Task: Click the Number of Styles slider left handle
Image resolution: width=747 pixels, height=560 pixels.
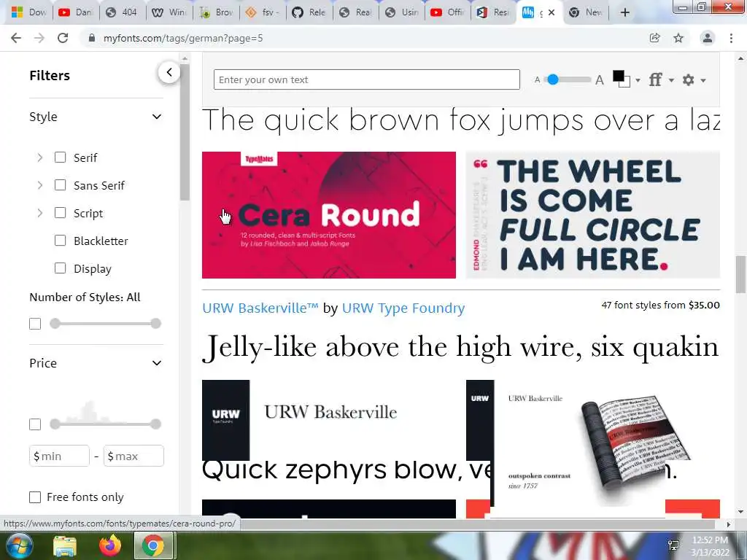Action: [55, 324]
